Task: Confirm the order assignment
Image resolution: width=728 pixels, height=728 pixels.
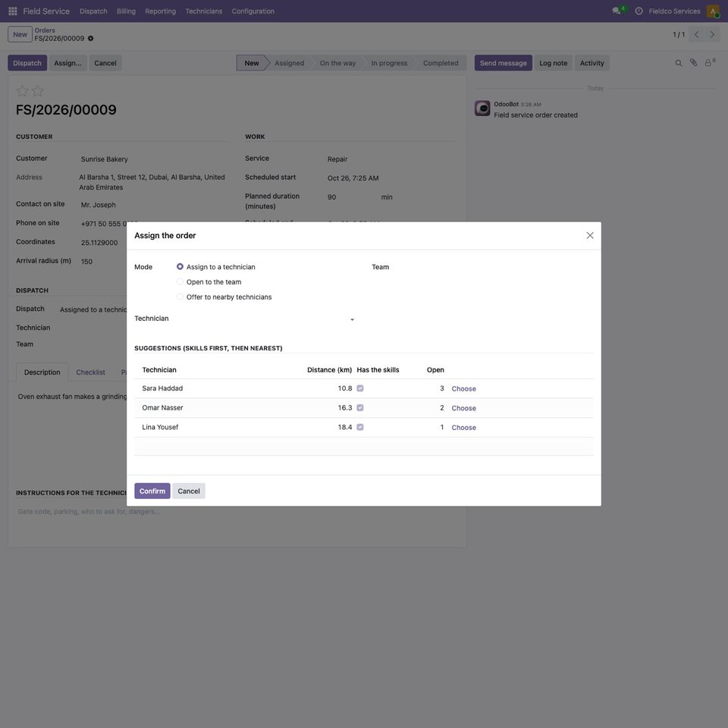Action: coord(152,491)
